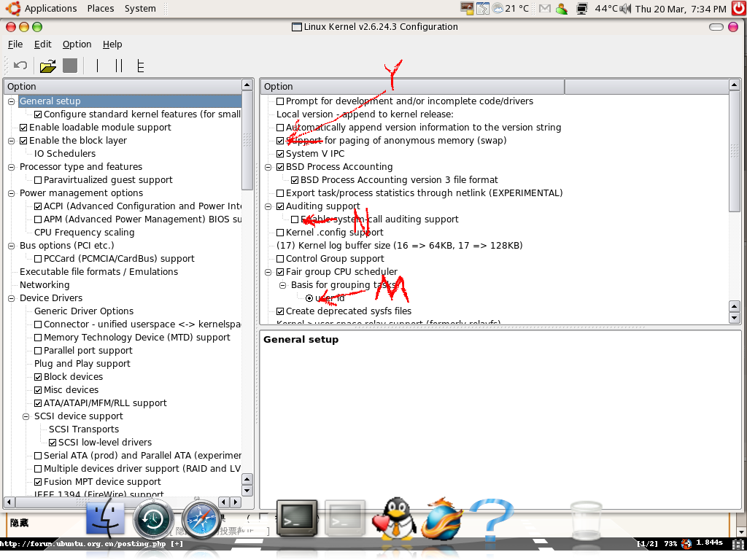
Task: Open the Option menu
Action: point(77,44)
